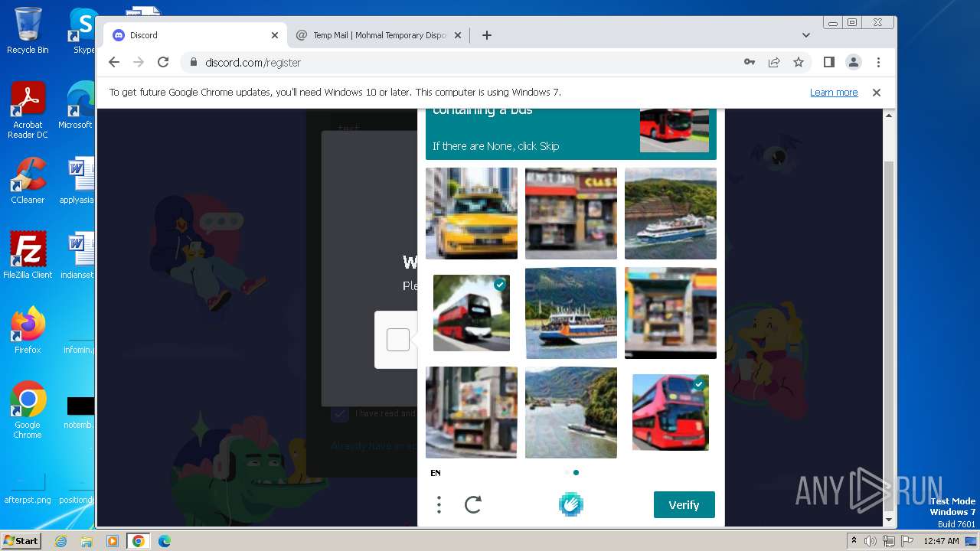This screenshot has height=551, width=980.
Task: Select the ferry boat on river tile
Action: 571,313
